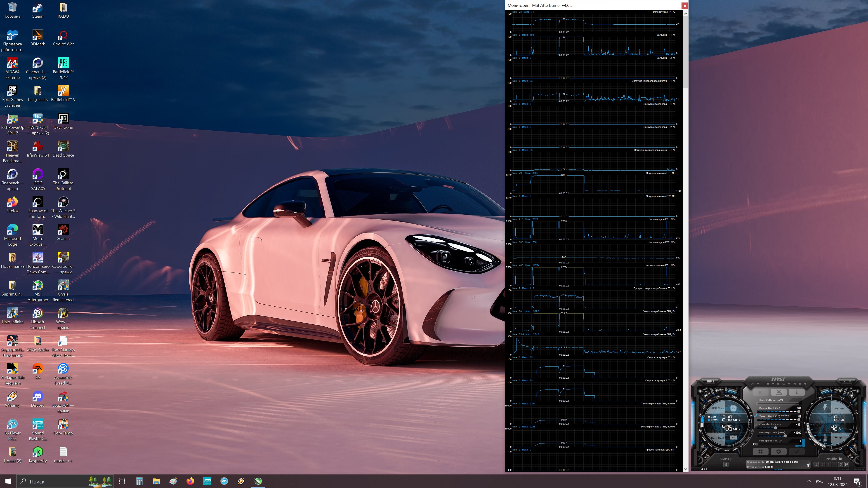This screenshot has height=488, width=868.
Task: Toggle the Profile lock padlock
Action: coord(840,459)
